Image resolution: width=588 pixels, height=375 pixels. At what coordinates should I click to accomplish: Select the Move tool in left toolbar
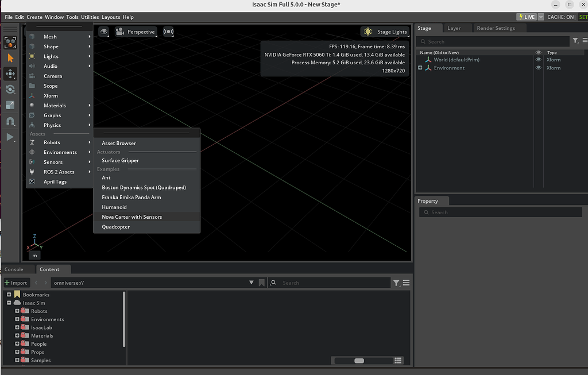[x=10, y=74]
